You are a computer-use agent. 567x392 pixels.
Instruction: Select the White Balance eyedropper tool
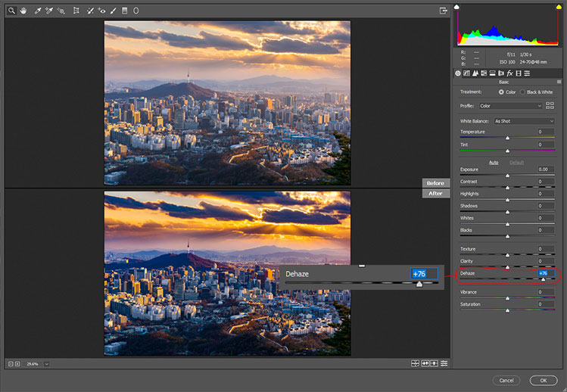(37, 11)
